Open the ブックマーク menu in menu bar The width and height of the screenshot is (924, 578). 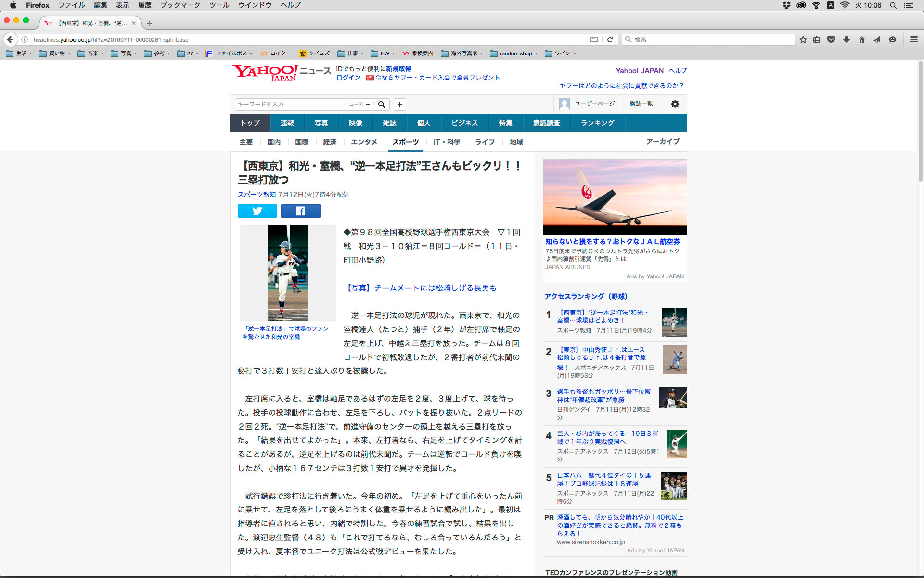(180, 5)
